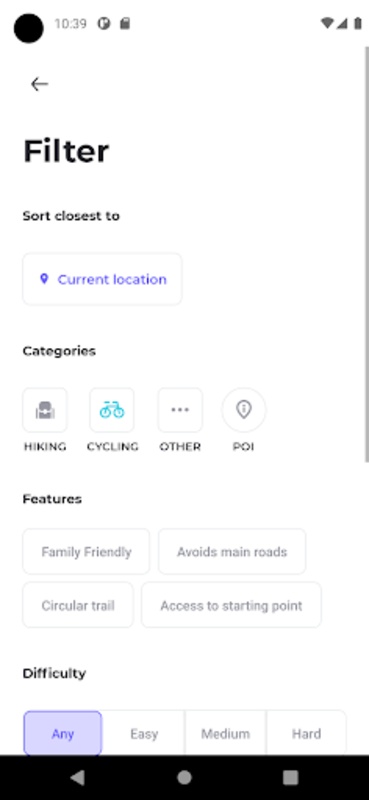369x800 pixels.
Task: Click the vertical scrollbar on the right edge
Action: click(x=366, y=254)
